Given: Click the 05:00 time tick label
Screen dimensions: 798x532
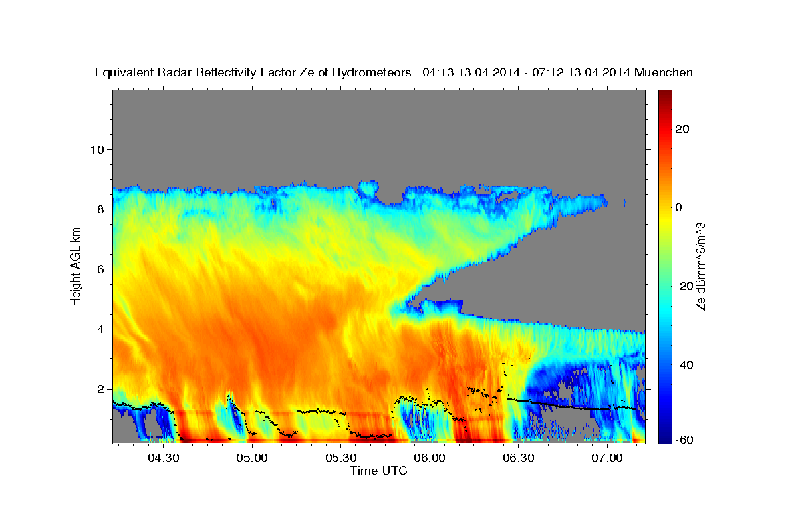Looking at the screenshot, I should (x=252, y=458).
